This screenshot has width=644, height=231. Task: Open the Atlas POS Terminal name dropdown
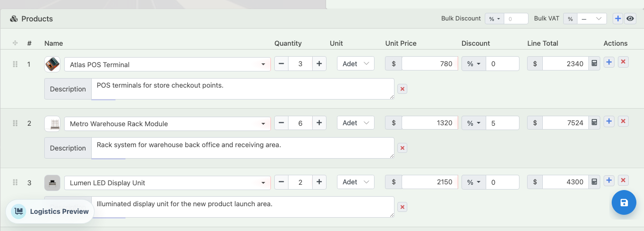(167, 64)
